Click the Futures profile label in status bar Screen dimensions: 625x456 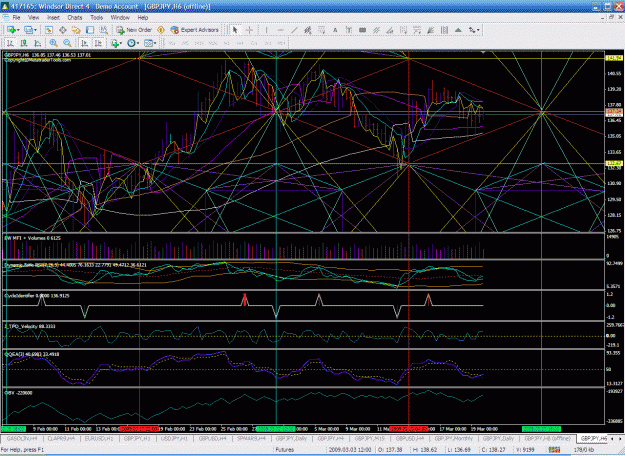[x=285, y=450]
